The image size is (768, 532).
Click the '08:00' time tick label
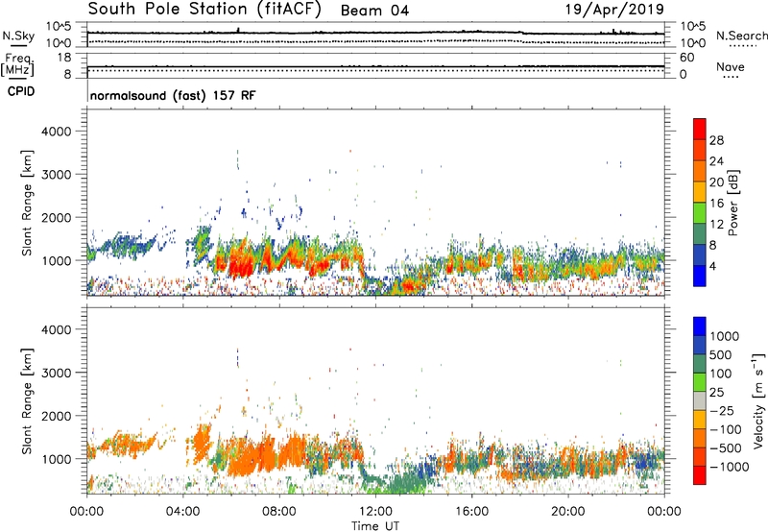(279, 512)
